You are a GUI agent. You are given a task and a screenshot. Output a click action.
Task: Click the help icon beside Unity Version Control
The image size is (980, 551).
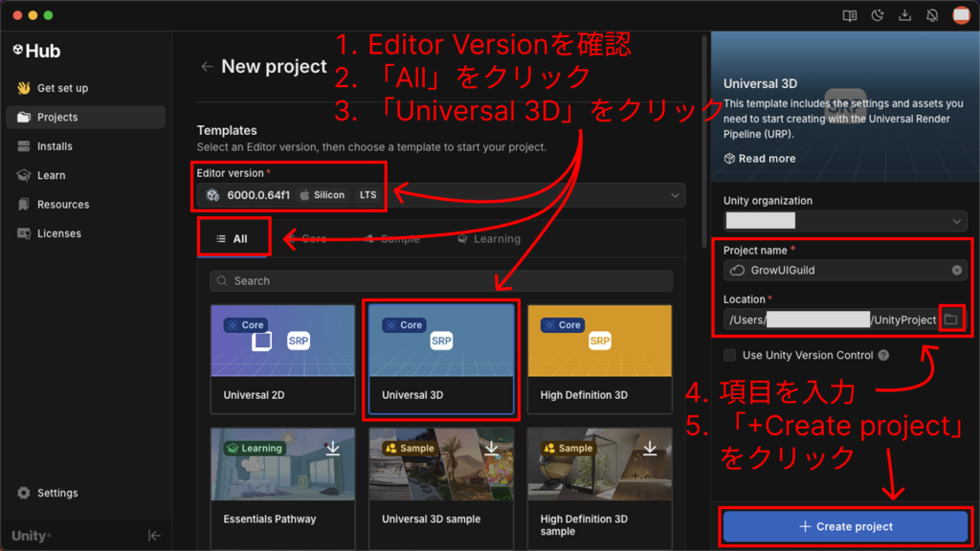pos(883,355)
